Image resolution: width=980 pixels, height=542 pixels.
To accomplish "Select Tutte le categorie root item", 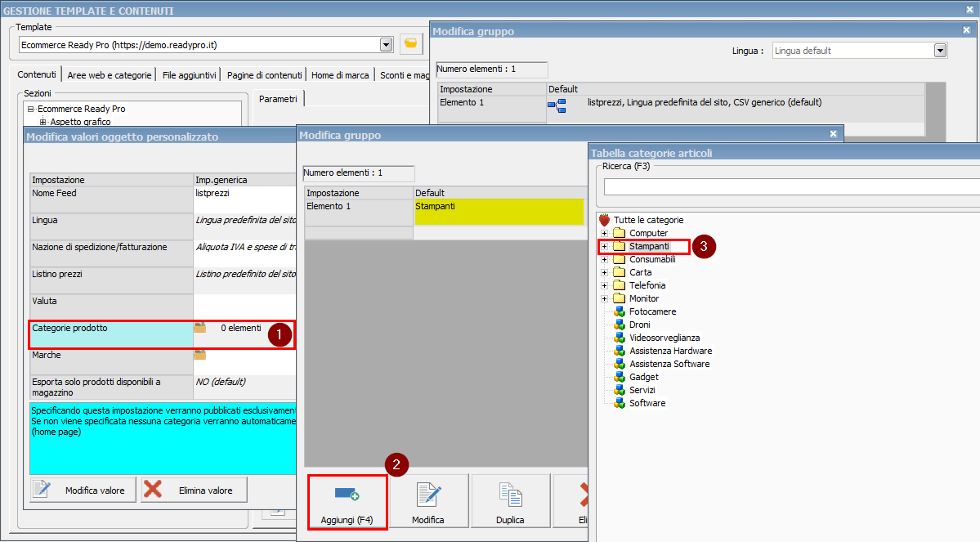I will coord(648,220).
